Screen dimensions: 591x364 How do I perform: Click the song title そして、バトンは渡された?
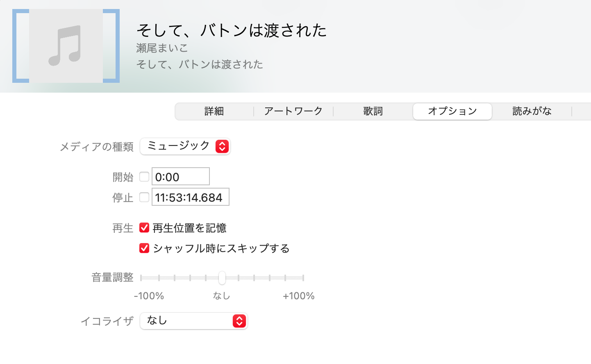[231, 30]
